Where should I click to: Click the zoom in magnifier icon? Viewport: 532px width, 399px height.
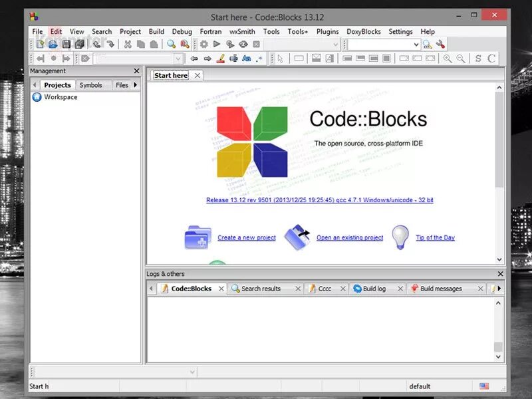pos(448,59)
